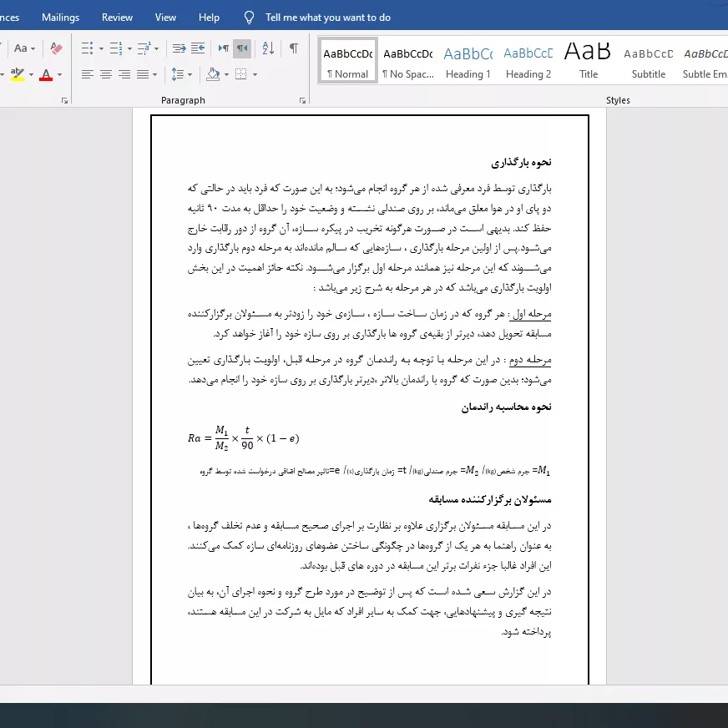Click the Bullets list icon
Viewport: 728px width, 728px height.
88,48
